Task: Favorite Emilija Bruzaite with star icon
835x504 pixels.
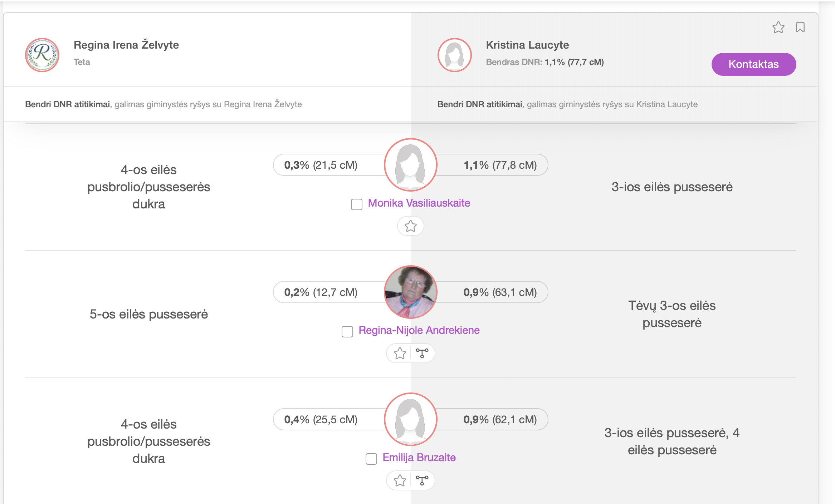Action: [x=400, y=480]
